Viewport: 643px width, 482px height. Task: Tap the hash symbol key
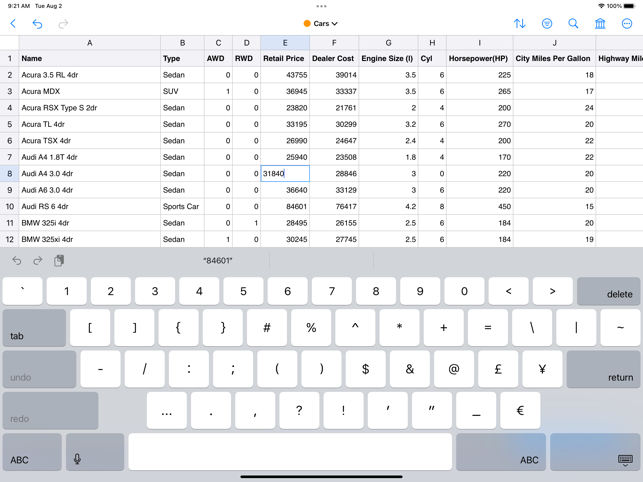point(267,328)
